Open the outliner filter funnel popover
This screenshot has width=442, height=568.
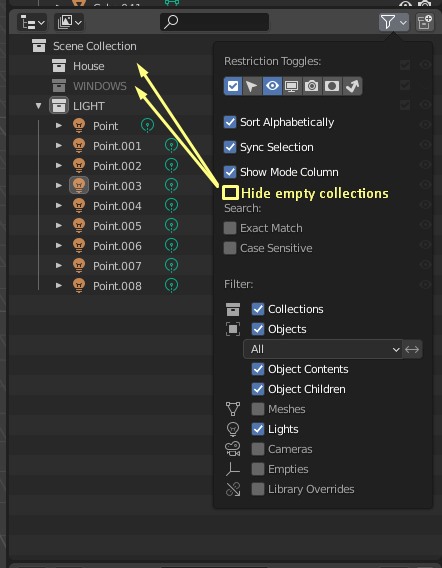click(x=394, y=22)
